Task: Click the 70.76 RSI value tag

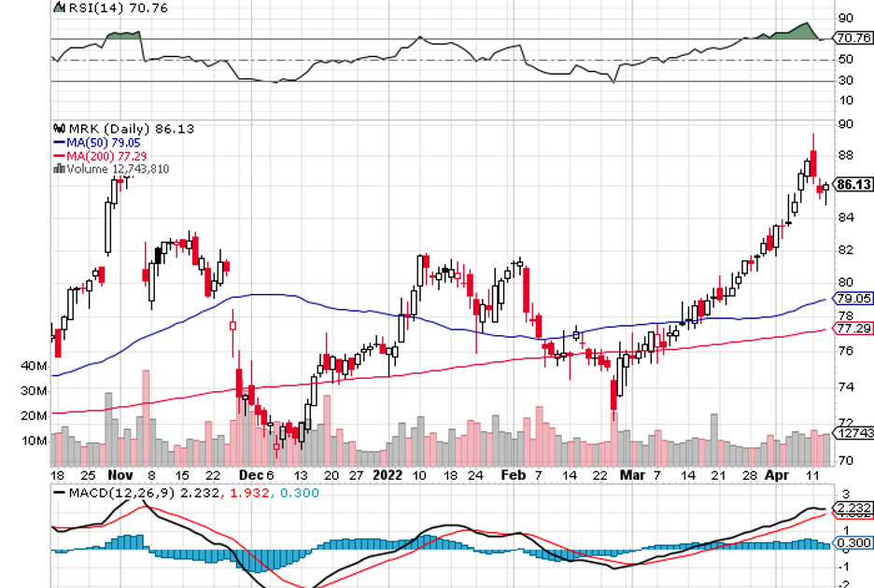Action: 853,38
